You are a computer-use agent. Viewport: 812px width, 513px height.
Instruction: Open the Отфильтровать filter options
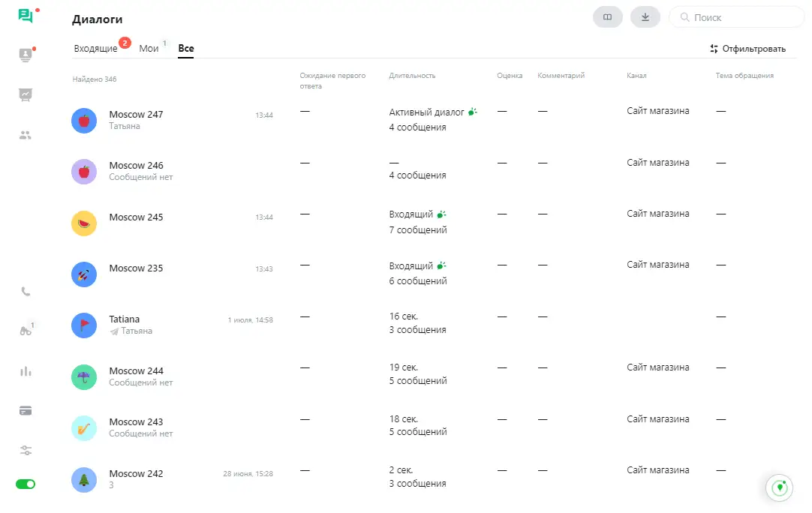click(747, 49)
